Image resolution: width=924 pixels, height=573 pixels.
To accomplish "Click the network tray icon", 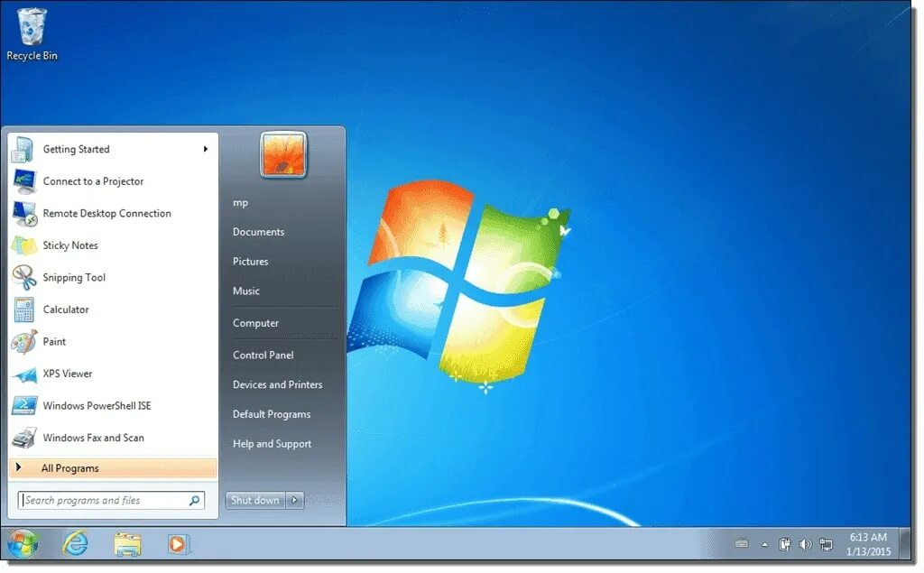I will [827, 544].
